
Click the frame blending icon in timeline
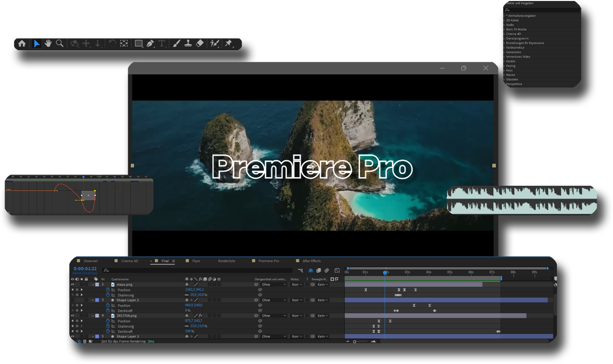(x=318, y=270)
